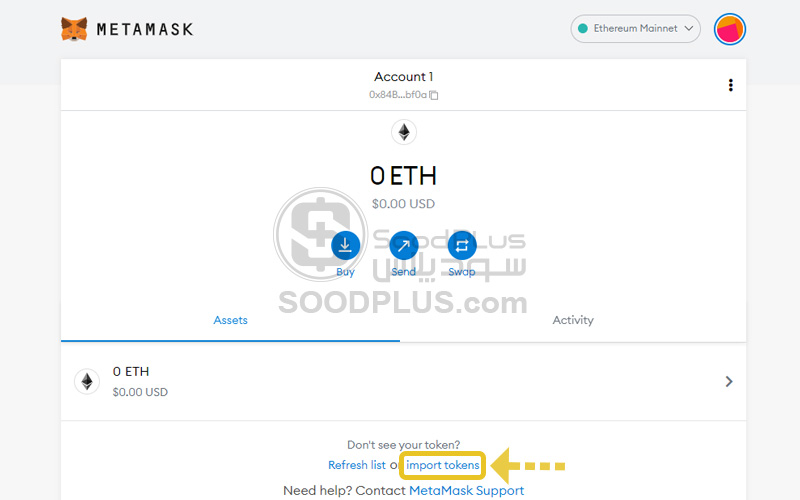Copy the account address with clipboard icon
This screenshot has height=500, width=800.
[x=434, y=95]
